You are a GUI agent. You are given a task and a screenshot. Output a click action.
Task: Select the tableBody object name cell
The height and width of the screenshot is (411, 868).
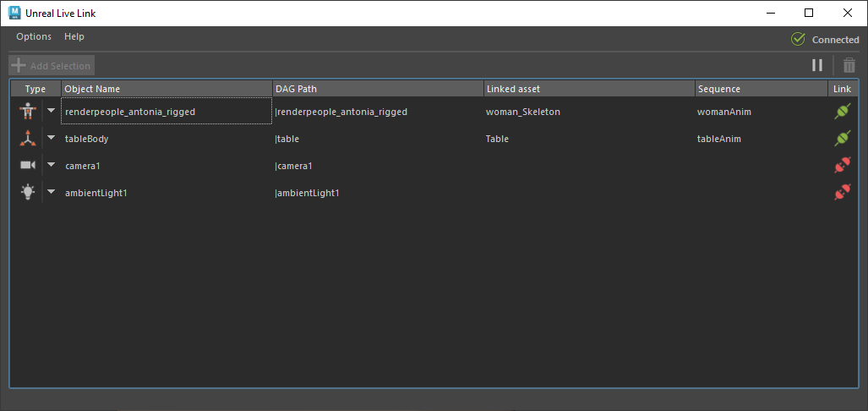click(x=167, y=139)
